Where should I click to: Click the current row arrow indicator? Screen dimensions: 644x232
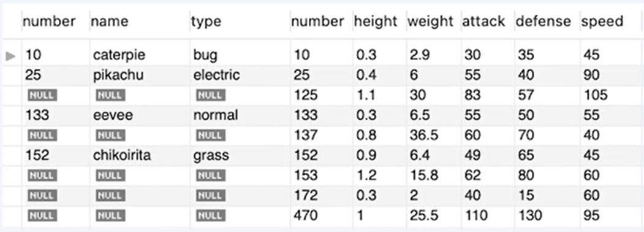pos(10,56)
